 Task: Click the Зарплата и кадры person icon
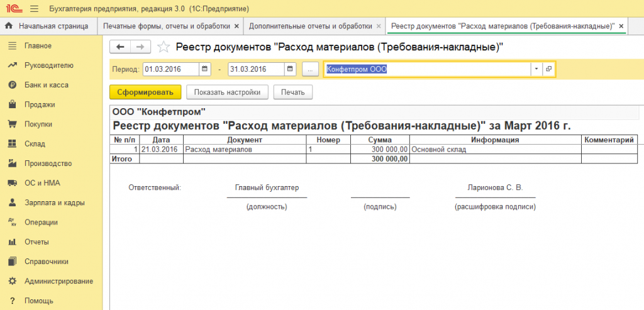point(13,202)
